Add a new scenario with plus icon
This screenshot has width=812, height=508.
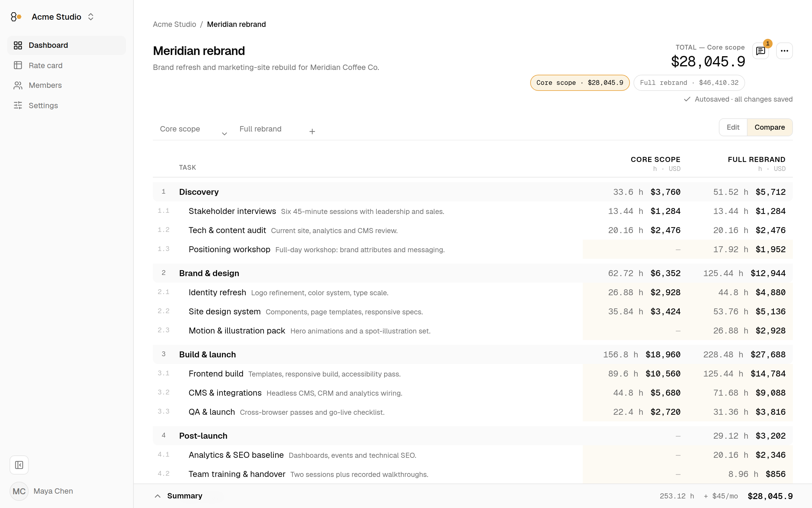click(x=312, y=131)
